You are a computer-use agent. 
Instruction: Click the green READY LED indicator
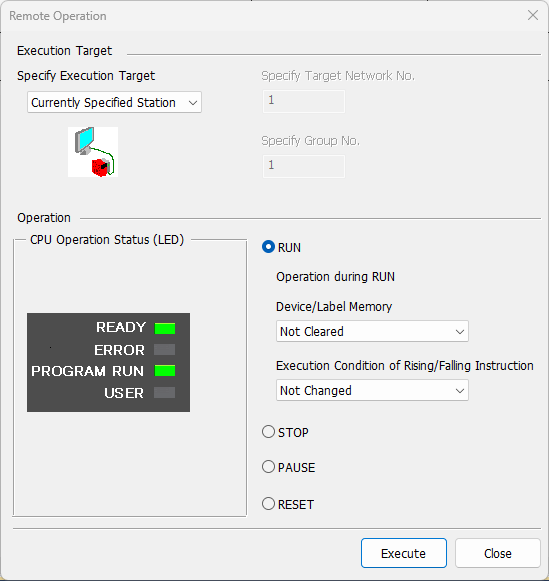[165, 328]
